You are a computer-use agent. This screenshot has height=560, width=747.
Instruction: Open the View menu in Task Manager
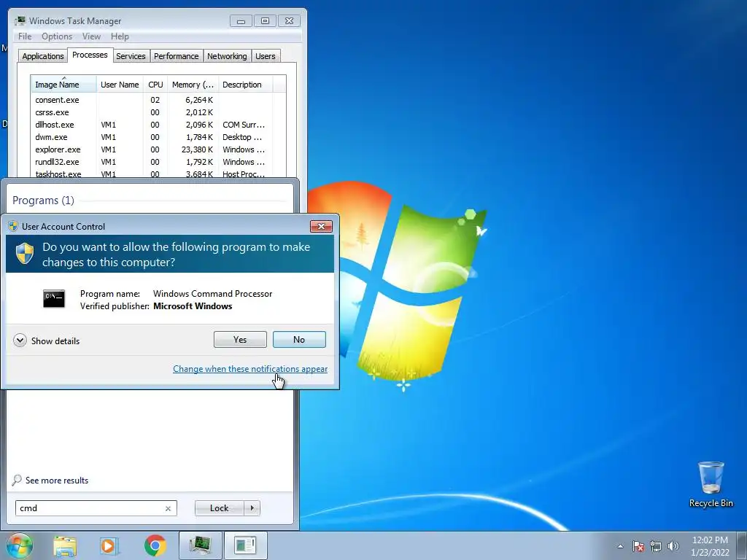pos(91,36)
